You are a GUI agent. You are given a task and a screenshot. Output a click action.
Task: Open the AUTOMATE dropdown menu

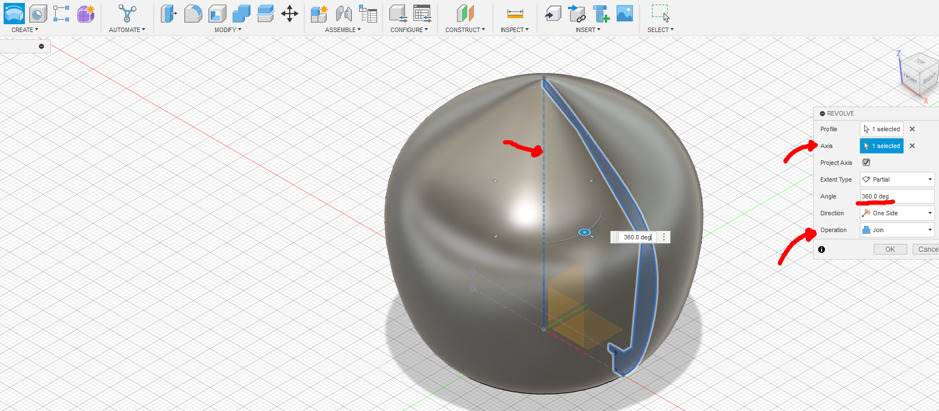click(x=127, y=29)
